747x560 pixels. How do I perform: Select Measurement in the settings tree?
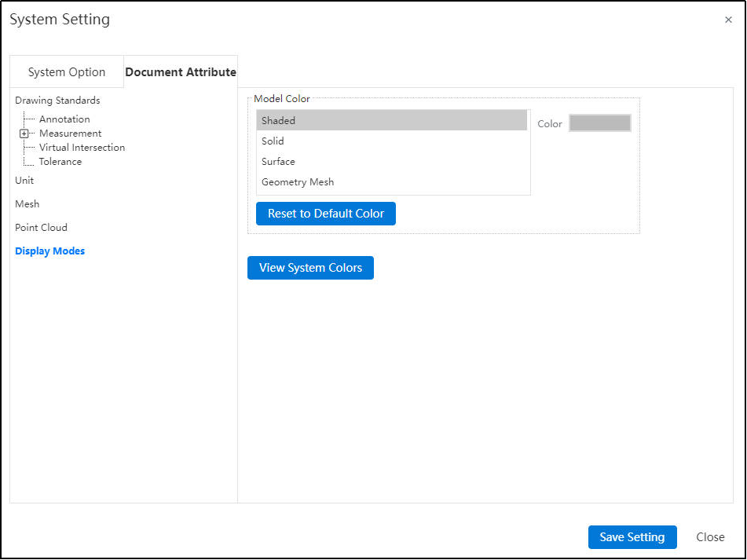[71, 134]
